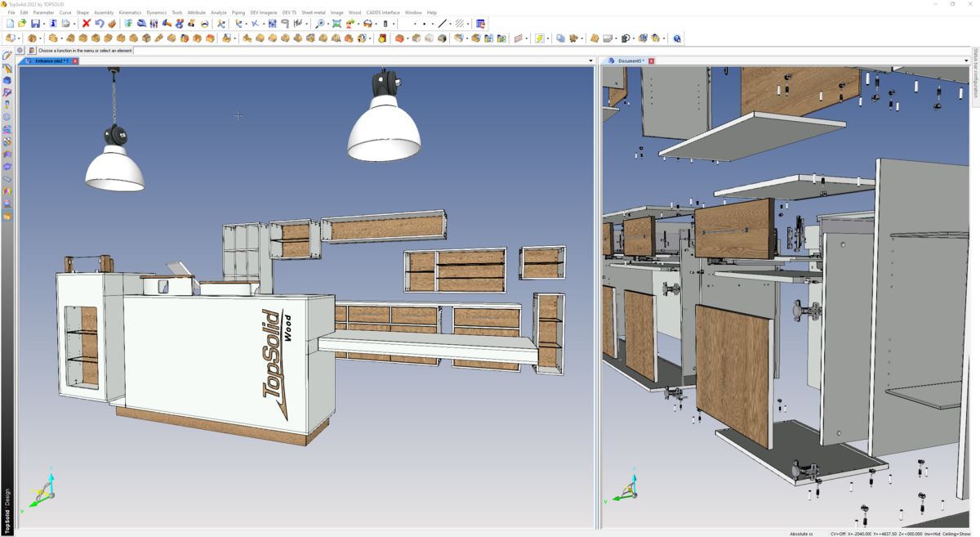Open document list dropdown of Entrance pane
The image size is (980, 537).
click(591, 60)
